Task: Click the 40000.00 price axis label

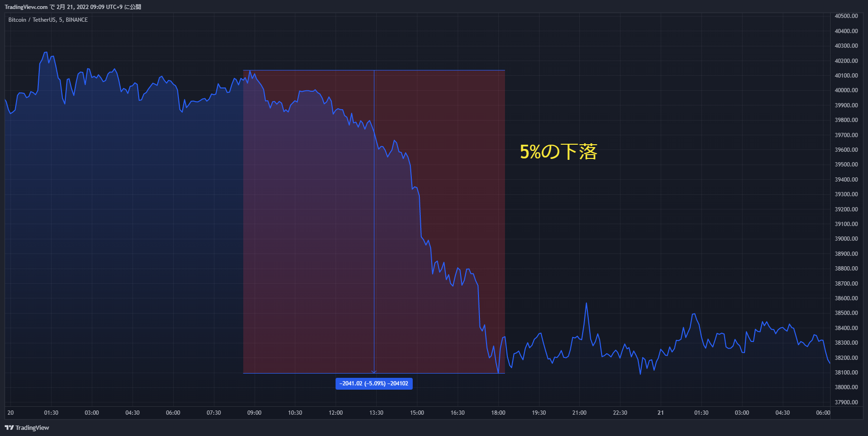Action: point(846,90)
